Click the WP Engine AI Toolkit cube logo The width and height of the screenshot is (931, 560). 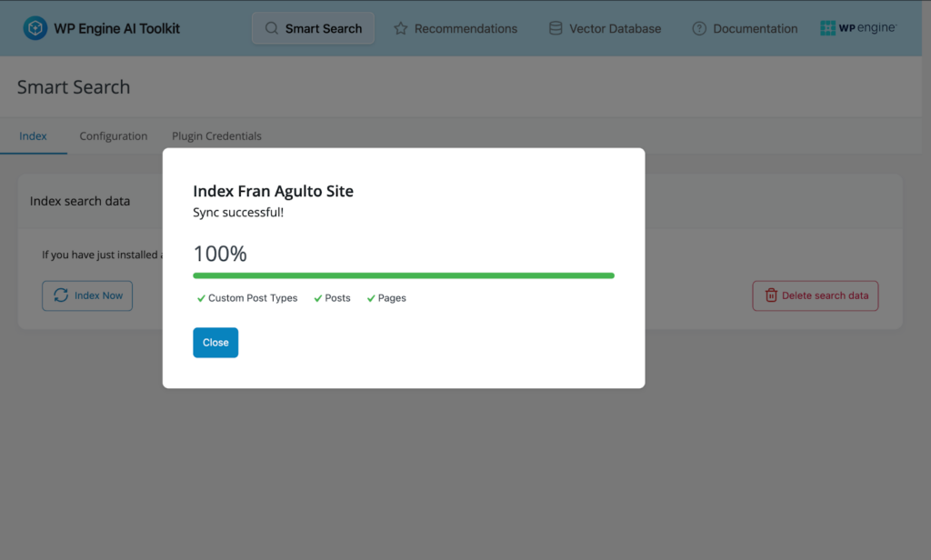pos(35,28)
